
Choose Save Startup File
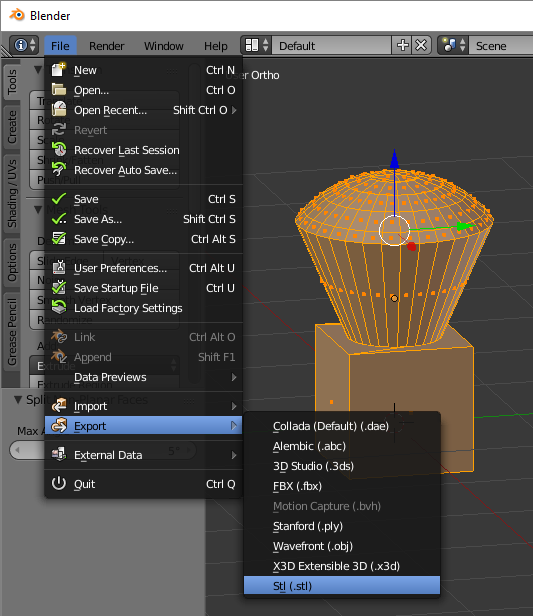(144, 288)
